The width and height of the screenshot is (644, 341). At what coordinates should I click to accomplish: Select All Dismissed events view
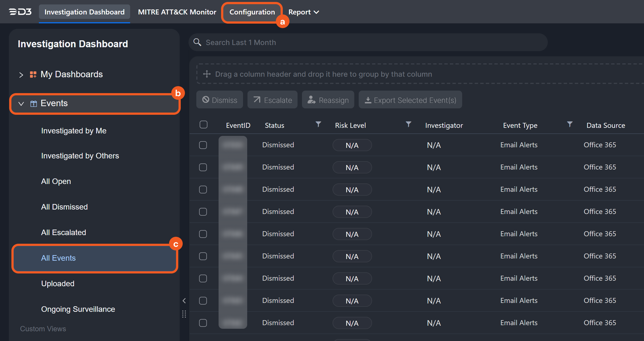click(x=64, y=206)
